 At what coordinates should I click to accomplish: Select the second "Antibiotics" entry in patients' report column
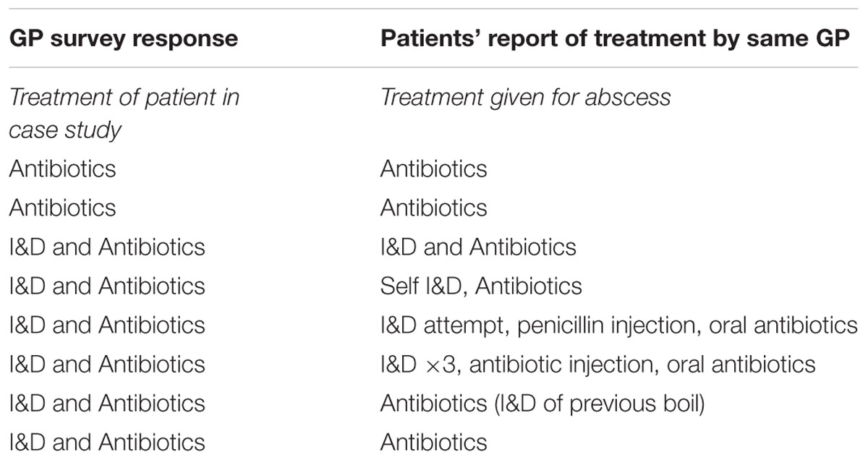[x=433, y=208]
